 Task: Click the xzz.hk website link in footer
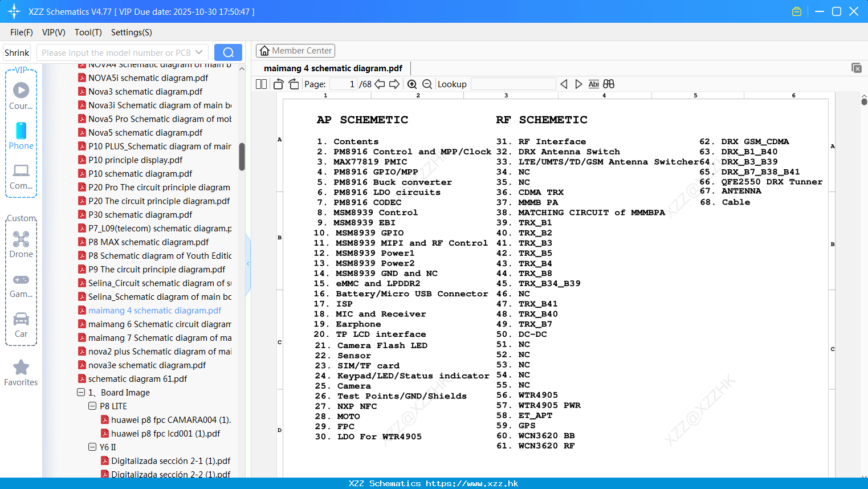click(472, 483)
